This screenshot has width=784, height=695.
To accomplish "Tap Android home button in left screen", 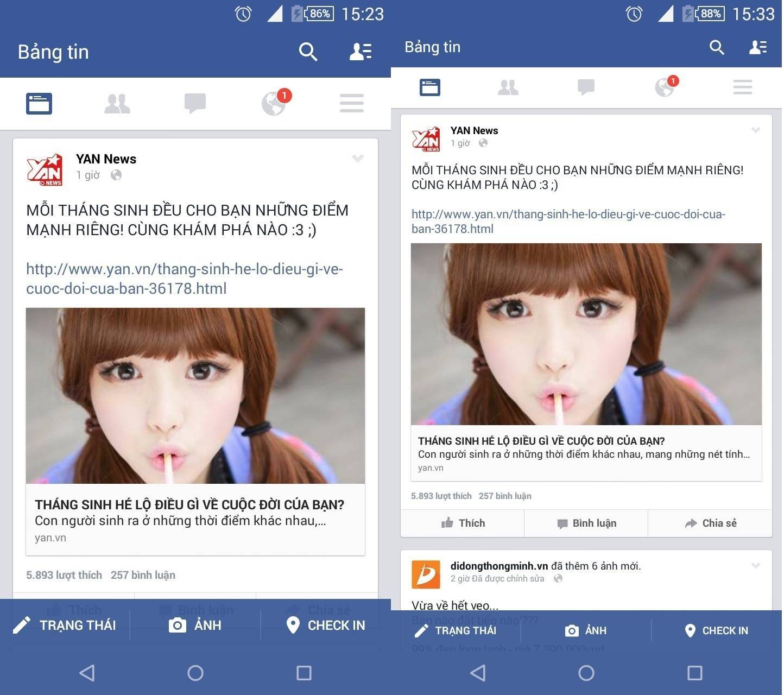I will click(195, 673).
